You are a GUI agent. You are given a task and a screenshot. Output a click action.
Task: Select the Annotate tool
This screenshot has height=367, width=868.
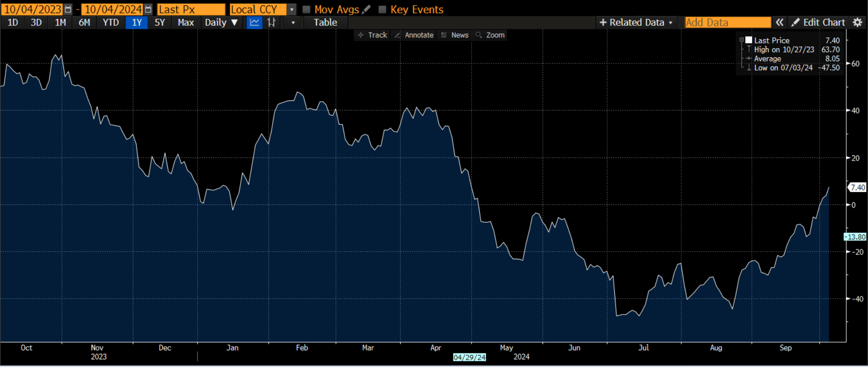point(414,35)
